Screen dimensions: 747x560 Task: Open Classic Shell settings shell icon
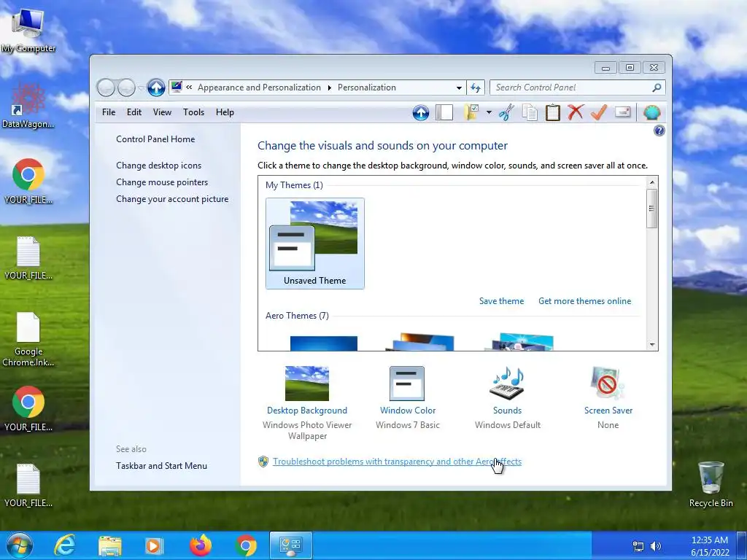651,113
